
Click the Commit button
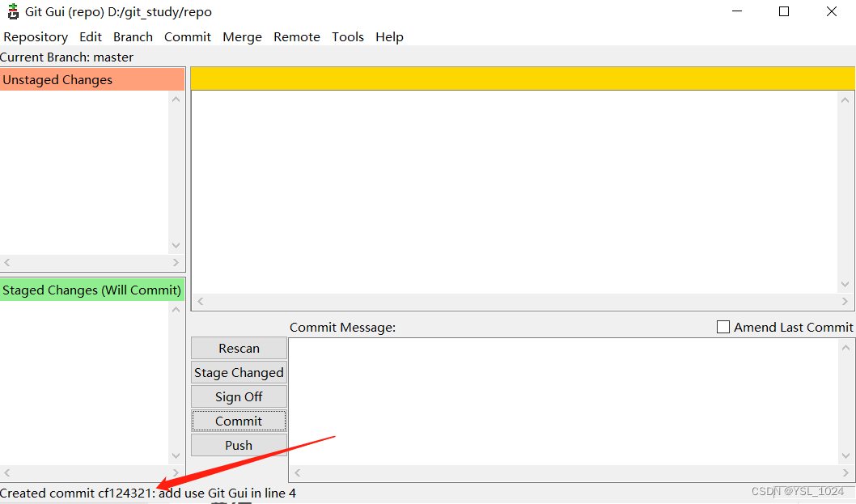pos(239,421)
